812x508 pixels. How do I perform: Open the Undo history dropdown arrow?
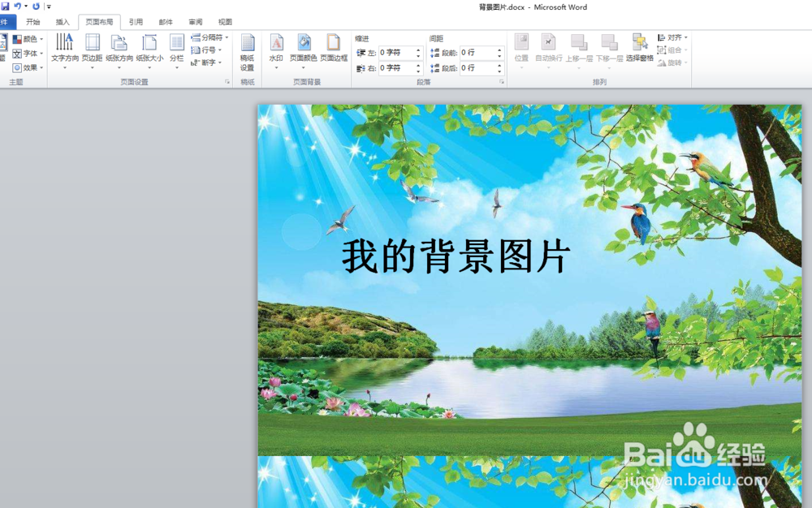(26, 6)
